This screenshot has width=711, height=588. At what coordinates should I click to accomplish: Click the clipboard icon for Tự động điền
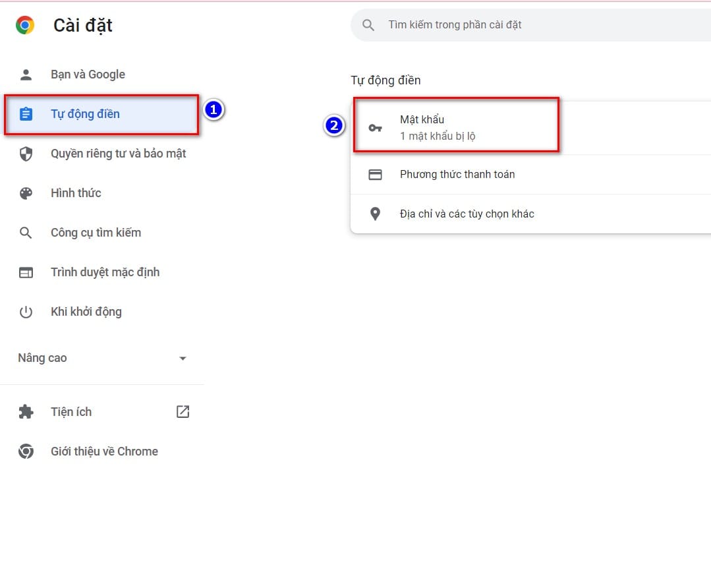point(26,114)
